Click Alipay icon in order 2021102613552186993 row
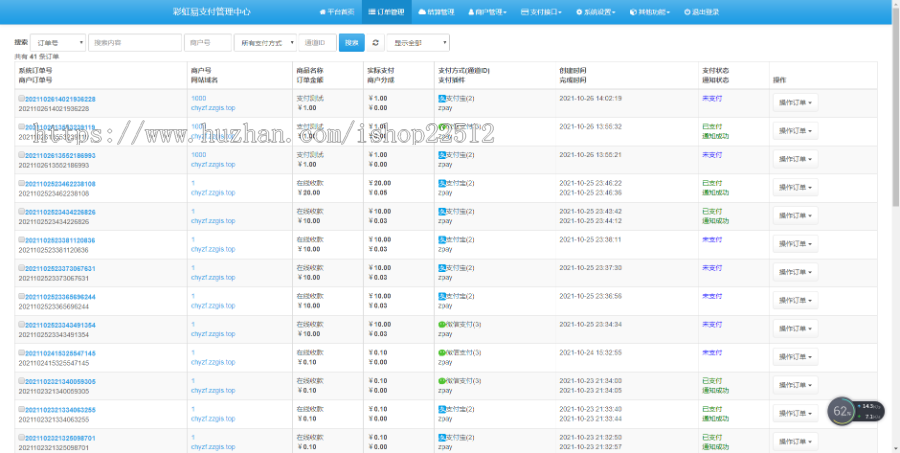Image resolution: width=900 pixels, height=453 pixels. (441, 155)
